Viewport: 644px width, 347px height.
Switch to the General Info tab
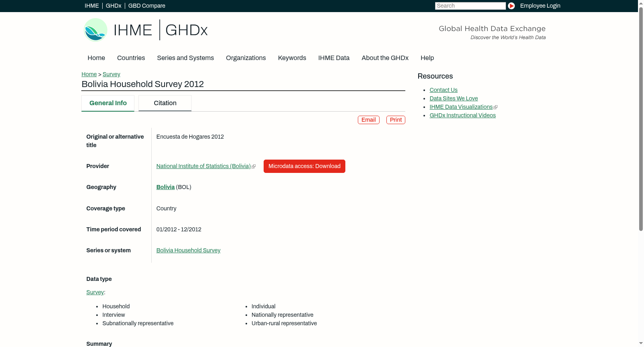[x=108, y=103]
